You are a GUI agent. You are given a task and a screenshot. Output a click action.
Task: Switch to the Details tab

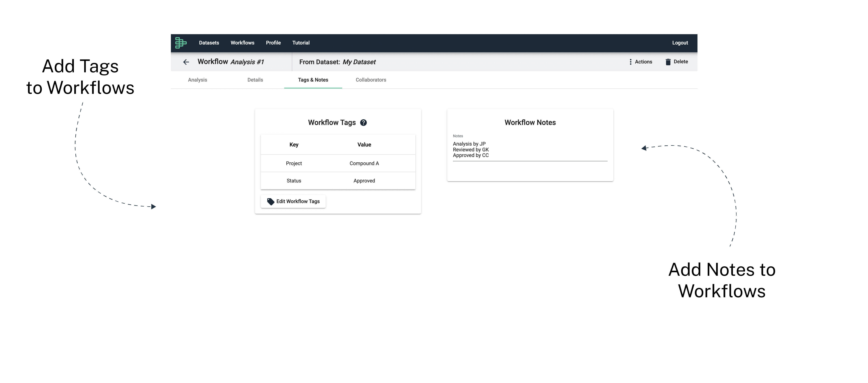(255, 80)
